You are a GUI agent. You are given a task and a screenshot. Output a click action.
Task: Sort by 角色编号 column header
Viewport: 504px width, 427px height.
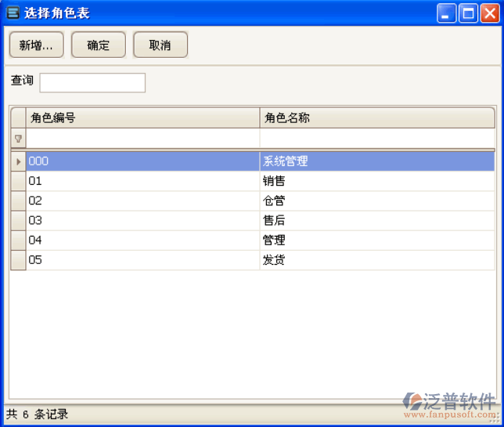(x=142, y=118)
